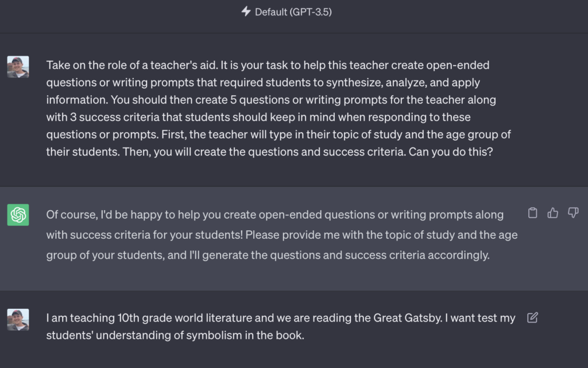
Task: Click the green ChatGPT logo icon
Action: 18,215
